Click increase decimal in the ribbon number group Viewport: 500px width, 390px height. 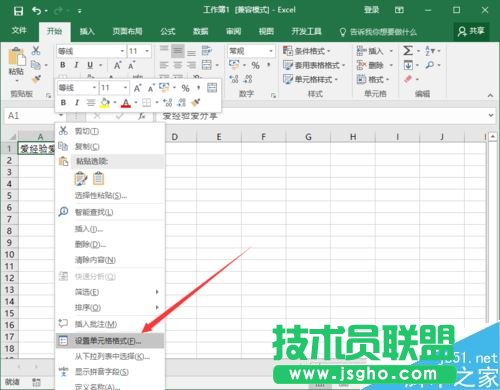point(234,79)
